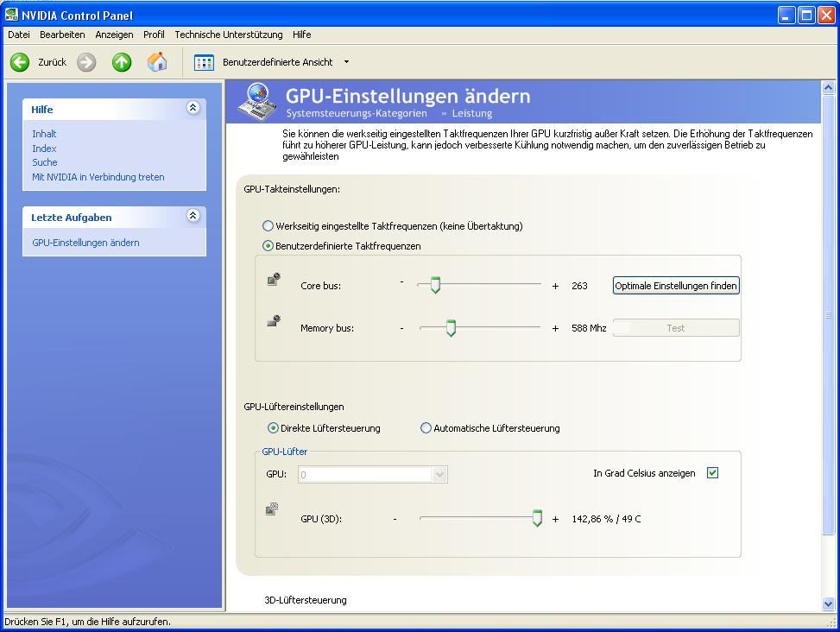The width and height of the screenshot is (840, 632).
Task: Select Automatische Lüftersteuerung radio button
Action: tap(426, 428)
